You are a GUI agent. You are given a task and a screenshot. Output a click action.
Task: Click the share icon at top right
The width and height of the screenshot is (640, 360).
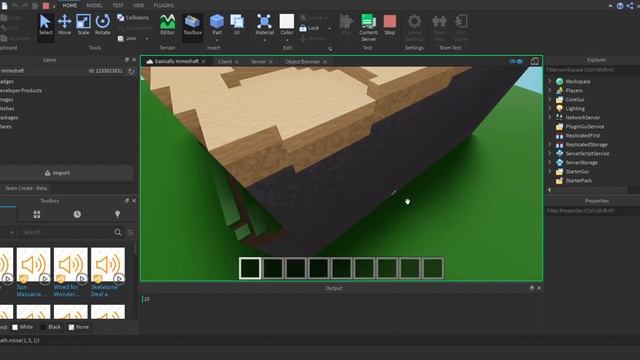coord(630,6)
